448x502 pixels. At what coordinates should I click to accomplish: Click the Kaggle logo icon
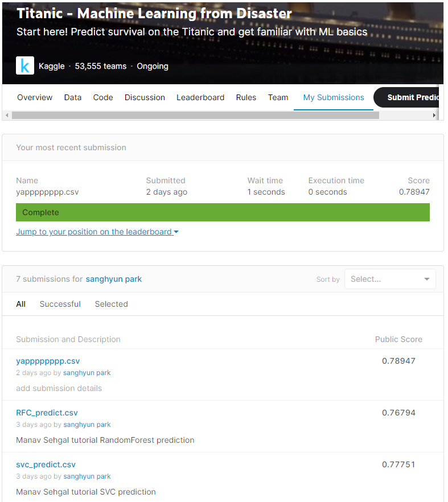coord(25,65)
